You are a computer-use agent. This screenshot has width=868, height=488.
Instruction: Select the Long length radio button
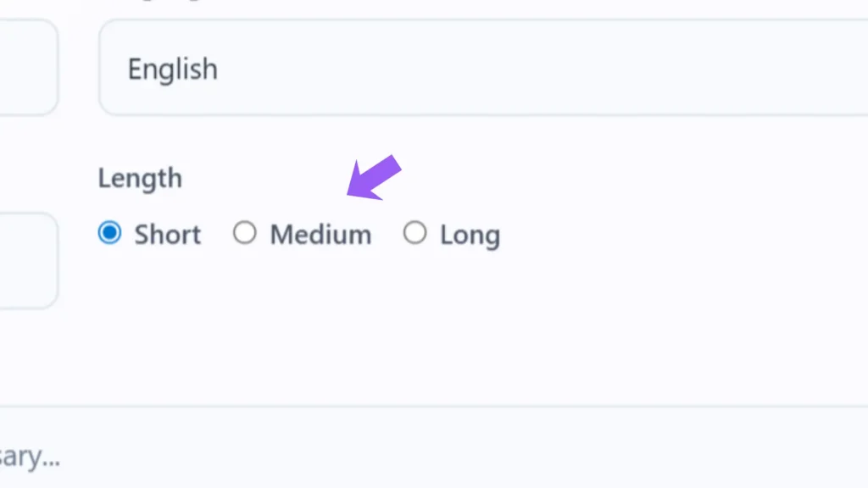coord(415,233)
